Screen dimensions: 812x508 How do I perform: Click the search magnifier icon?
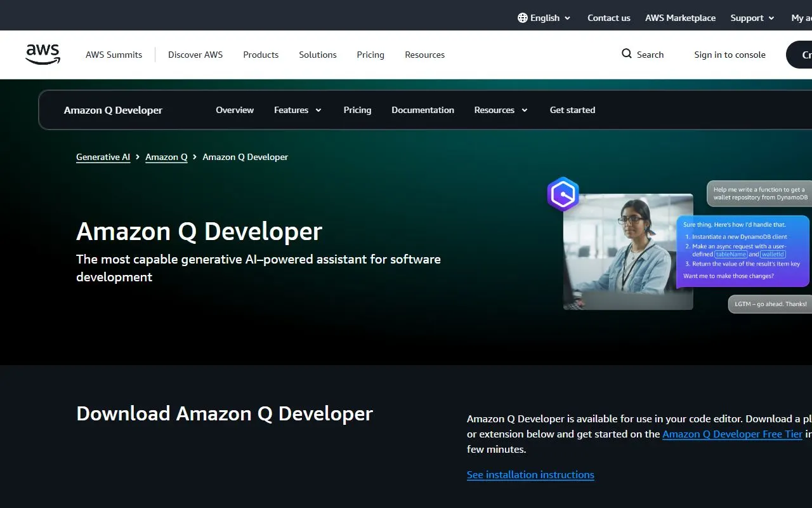[626, 54]
